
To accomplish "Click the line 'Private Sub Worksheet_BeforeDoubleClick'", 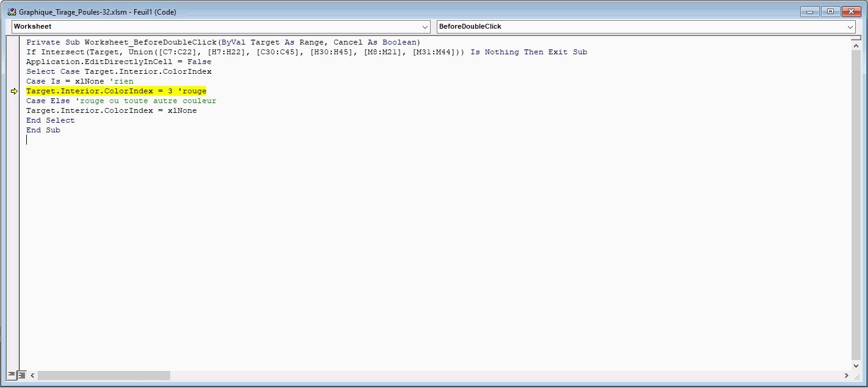I will [x=223, y=42].
